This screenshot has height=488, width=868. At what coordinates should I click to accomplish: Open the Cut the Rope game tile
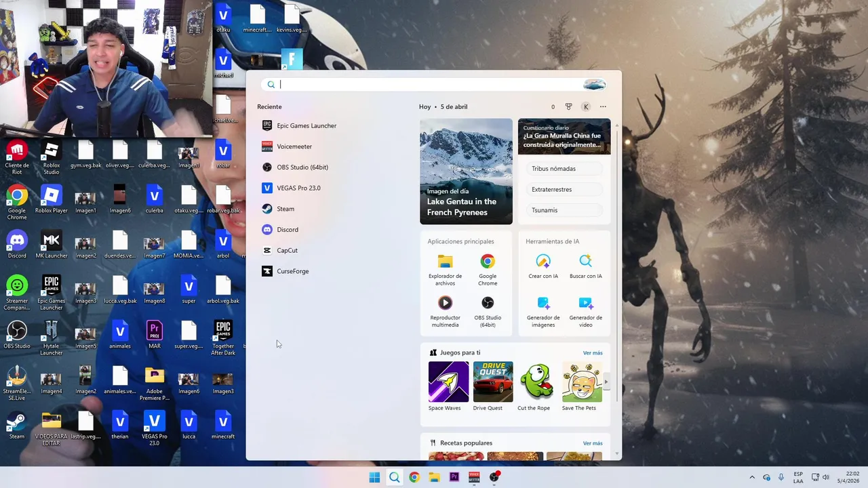[x=536, y=386]
